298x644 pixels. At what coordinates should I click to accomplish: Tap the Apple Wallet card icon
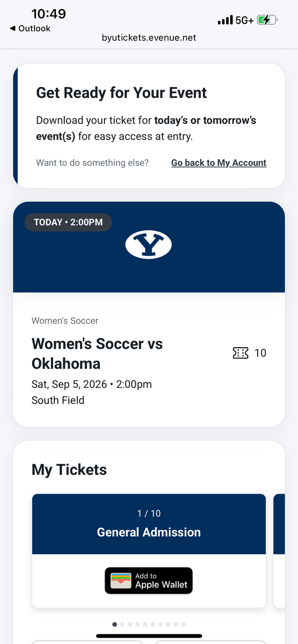pyautogui.click(x=121, y=580)
